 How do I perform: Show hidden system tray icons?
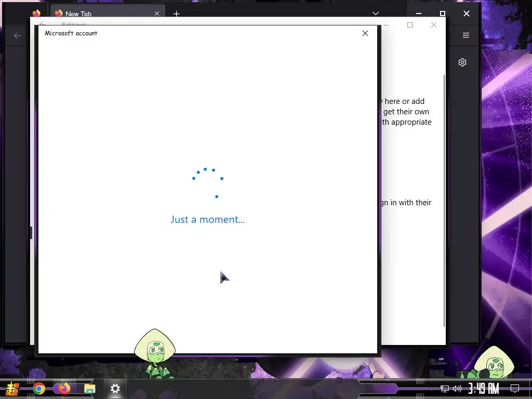[x=432, y=389]
